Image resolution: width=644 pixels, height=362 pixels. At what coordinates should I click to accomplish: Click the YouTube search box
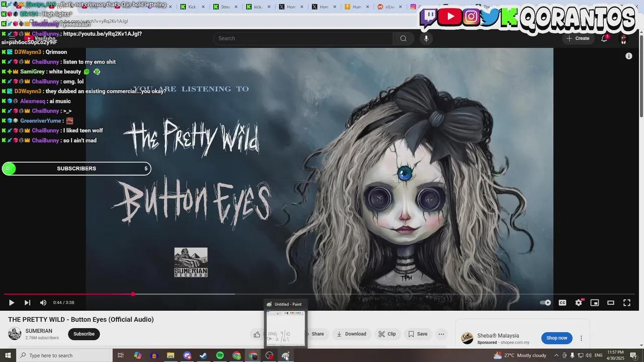pyautogui.click(x=303, y=38)
